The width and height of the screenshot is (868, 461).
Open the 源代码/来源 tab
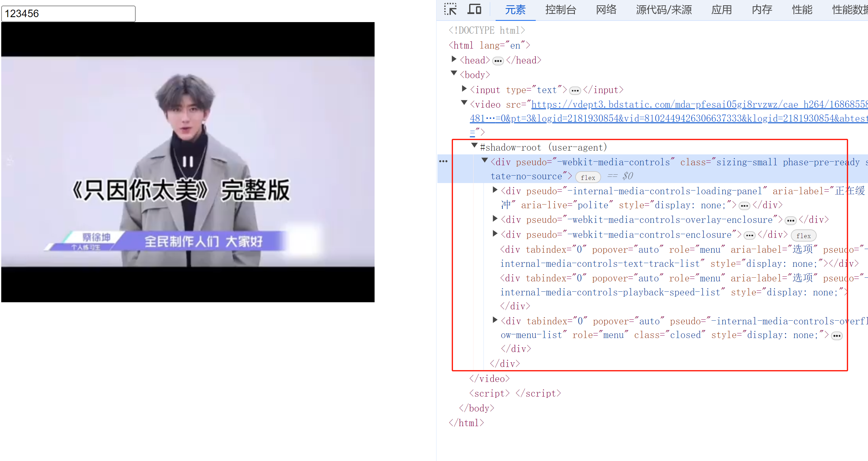click(664, 10)
